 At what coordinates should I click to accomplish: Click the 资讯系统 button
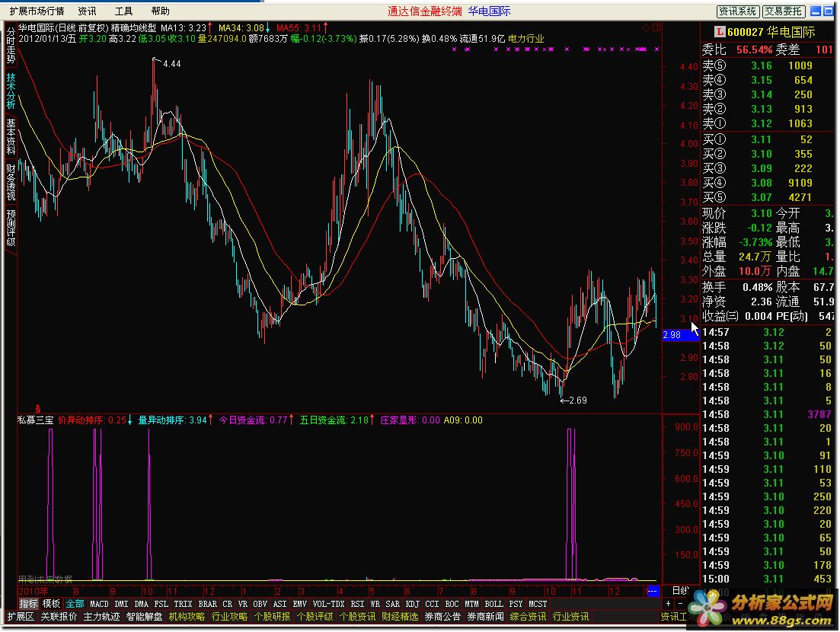click(x=738, y=11)
